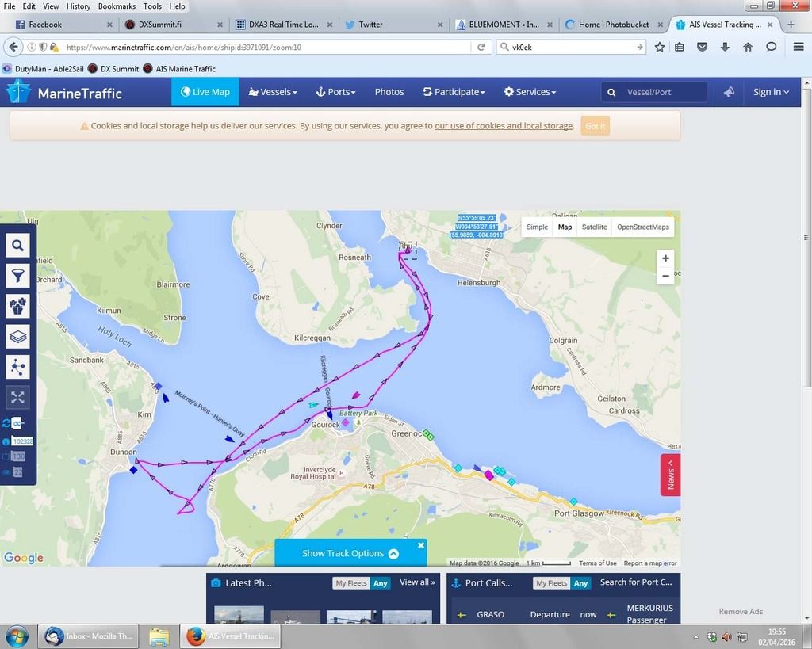Click the cyan vessel marker off Gourock

(x=312, y=405)
